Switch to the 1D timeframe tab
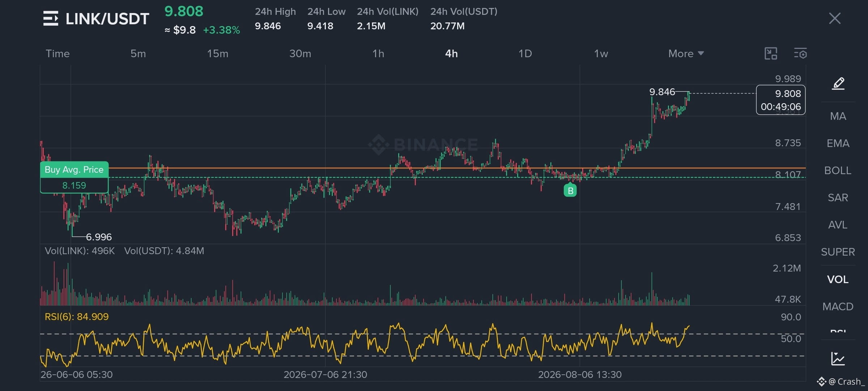Viewport: 868px width, 391px height. click(525, 54)
